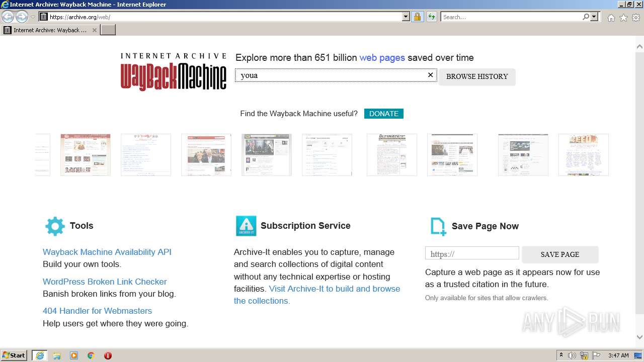Open the eighth archived site thumbnail
The image size is (644, 362).
[x=452, y=155]
